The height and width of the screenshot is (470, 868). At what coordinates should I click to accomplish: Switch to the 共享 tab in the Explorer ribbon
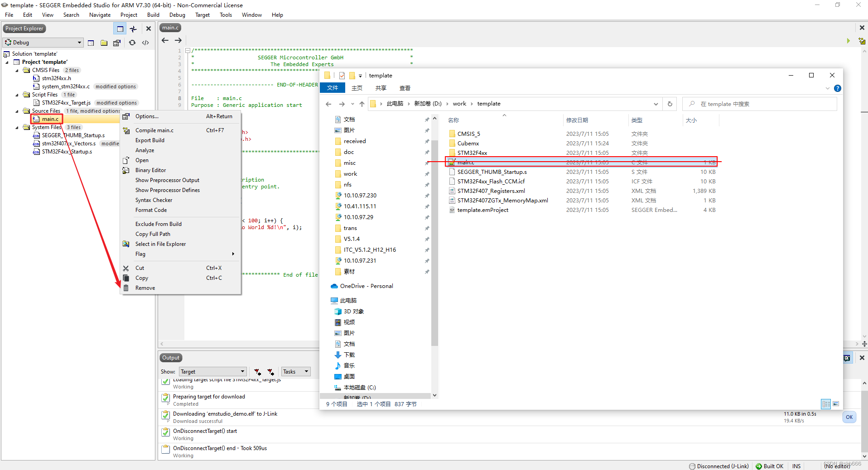pos(381,88)
